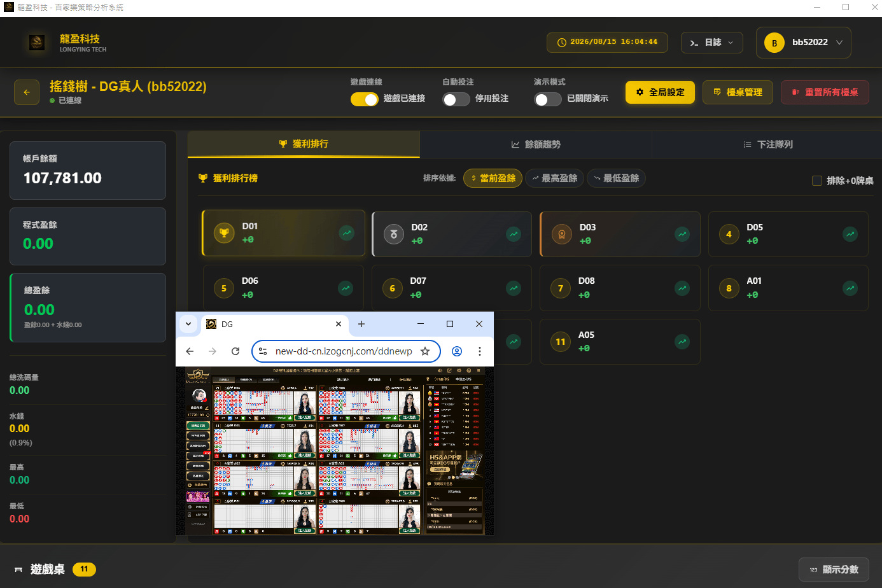View site information in the DG address bar
The height and width of the screenshot is (588, 882).
263,351
